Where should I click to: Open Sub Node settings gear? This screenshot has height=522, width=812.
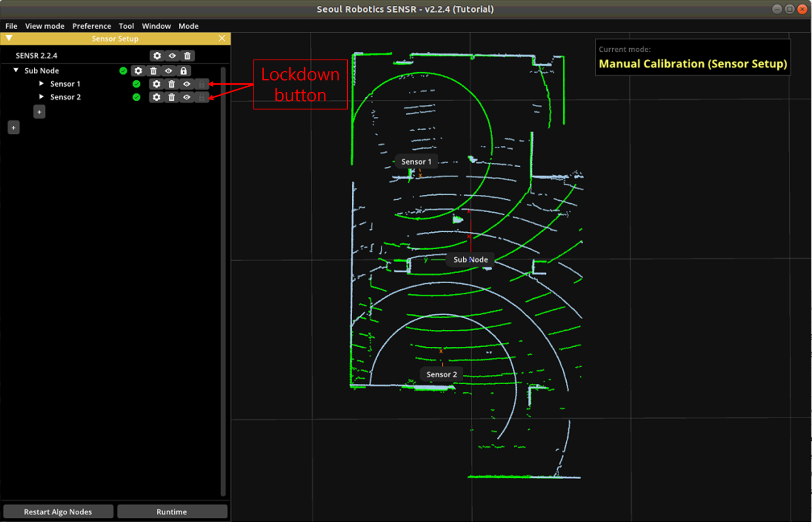coord(138,71)
